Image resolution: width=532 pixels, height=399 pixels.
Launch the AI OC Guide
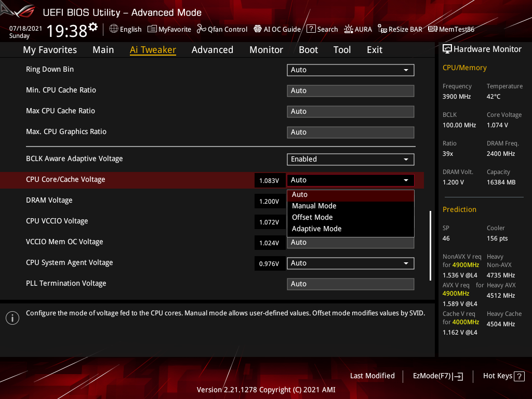click(x=277, y=29)
